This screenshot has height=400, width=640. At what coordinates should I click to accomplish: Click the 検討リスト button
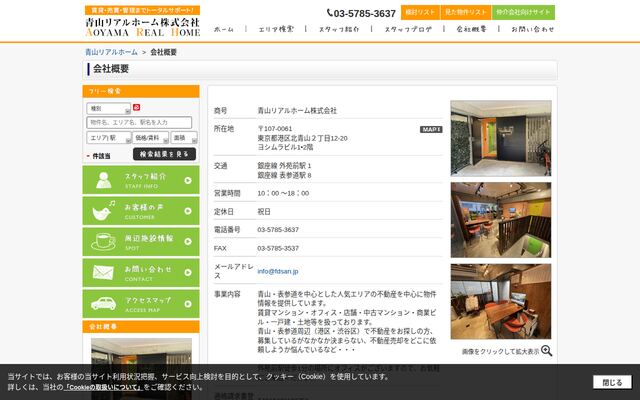(x=420, y=12)
